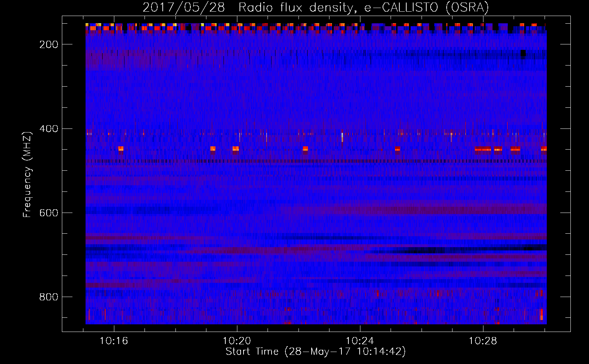
Task: Click the "10:28" time tick label
Action: point(483,341)
